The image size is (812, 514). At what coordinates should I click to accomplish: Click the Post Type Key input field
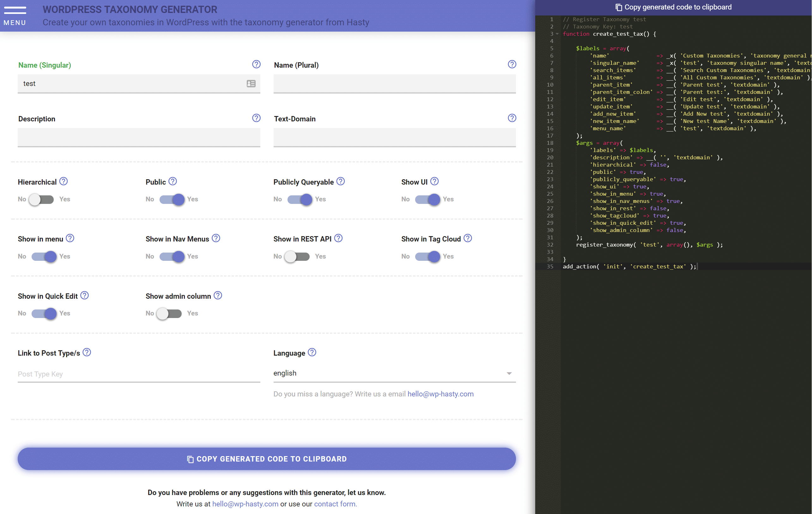138,373
